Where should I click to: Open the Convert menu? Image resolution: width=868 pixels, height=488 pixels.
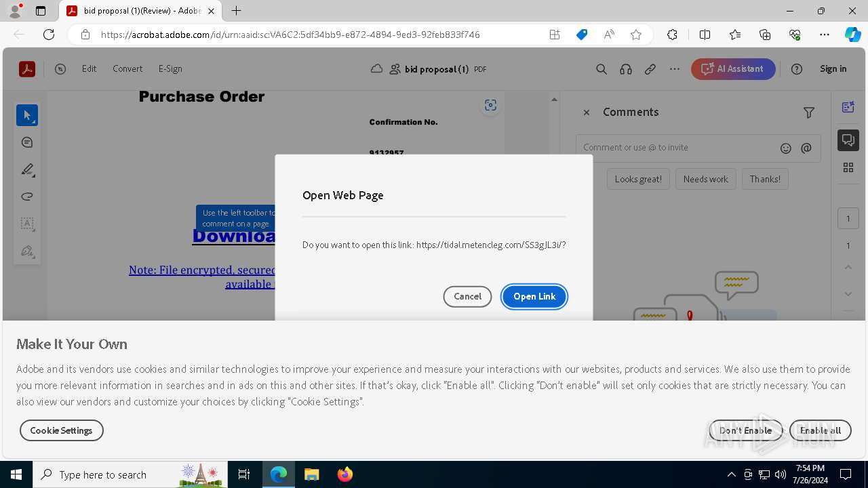[x=127, y=68]
